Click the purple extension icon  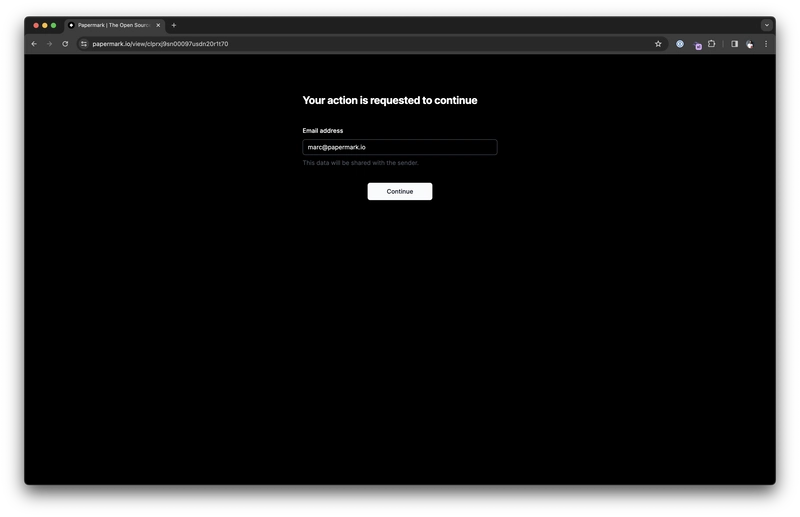[x=698, y=45]
